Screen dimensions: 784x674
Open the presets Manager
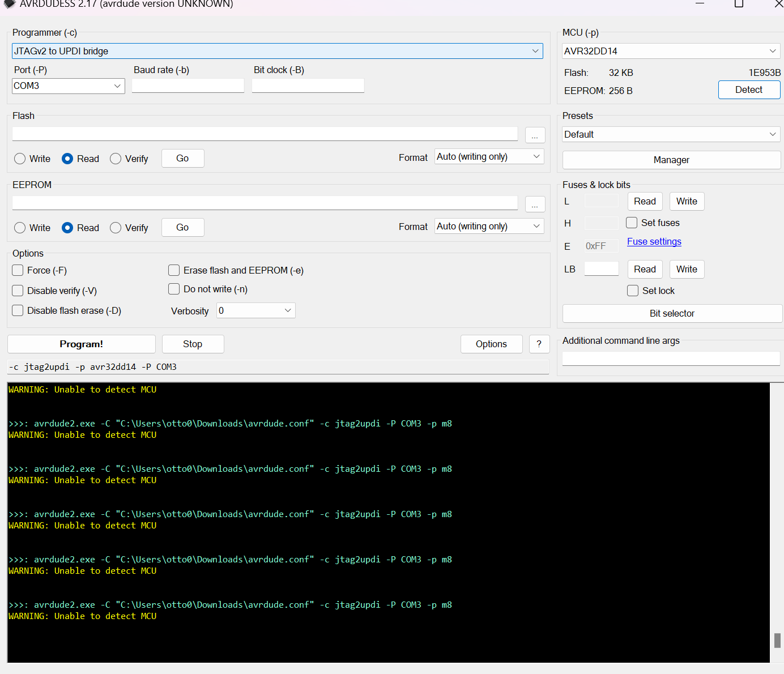671,160
